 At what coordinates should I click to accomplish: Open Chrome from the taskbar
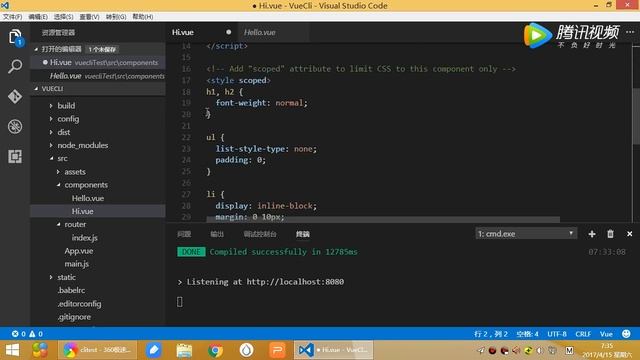pyautogui.click(x=216, y=350)
